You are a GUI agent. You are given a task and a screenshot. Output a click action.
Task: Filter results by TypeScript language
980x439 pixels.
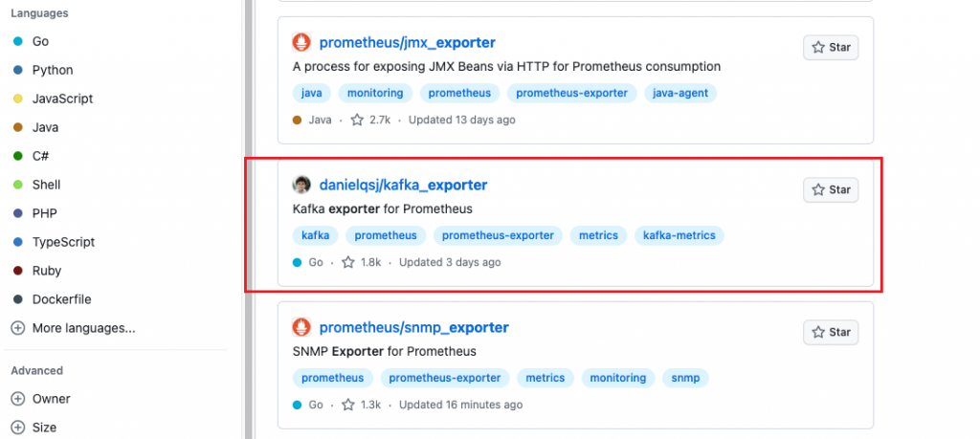click(54, 242)
